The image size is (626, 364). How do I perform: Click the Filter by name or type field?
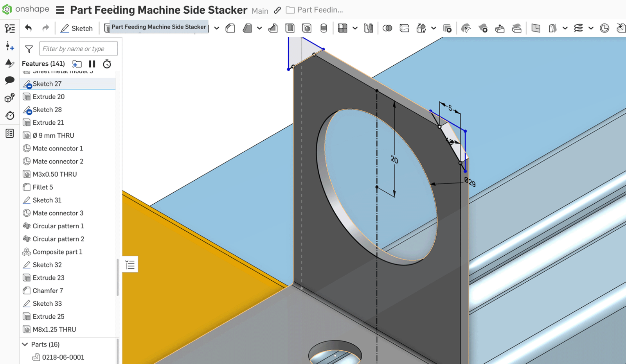click(x=78, y=48)
